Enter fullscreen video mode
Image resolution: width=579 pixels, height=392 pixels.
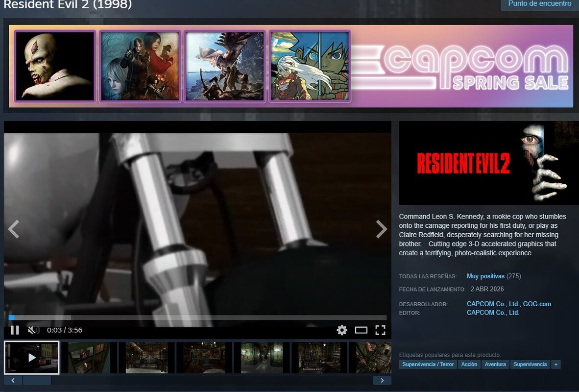click(x=380, y=330)
